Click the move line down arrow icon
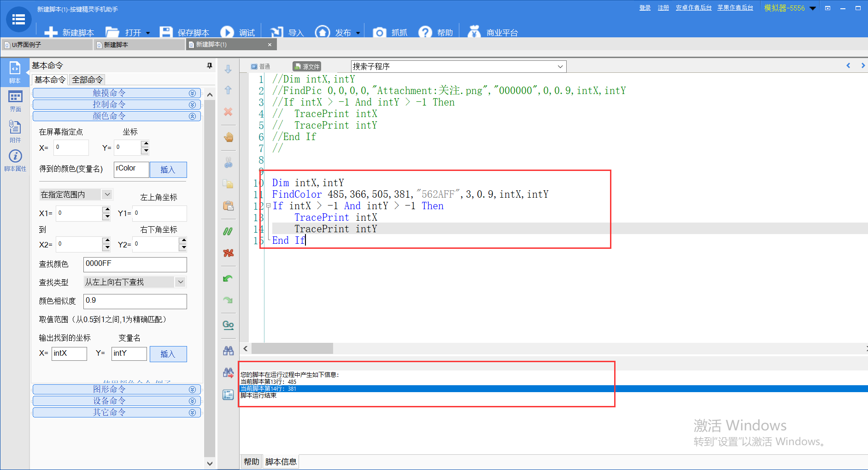Viewport: 868px width, 470px height. click(x=228, y=70)
